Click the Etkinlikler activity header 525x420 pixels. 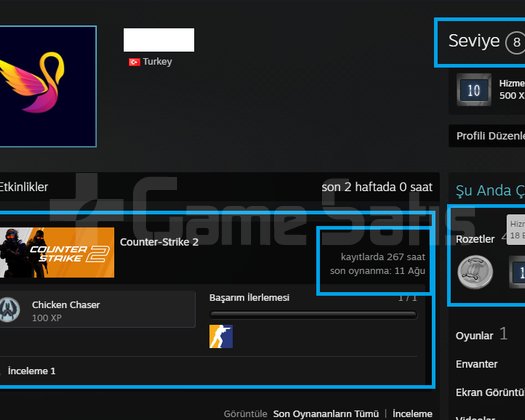tap(24, 187)
